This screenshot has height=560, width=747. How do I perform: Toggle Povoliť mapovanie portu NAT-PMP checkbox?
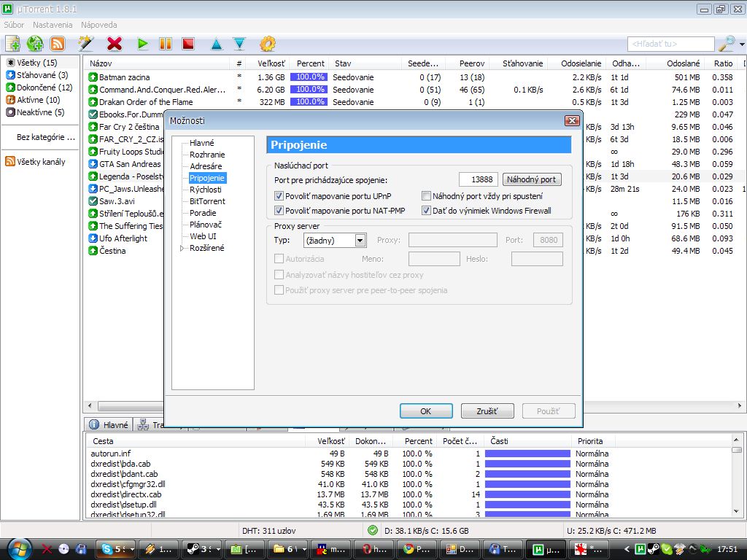click(x=279, y=211)
